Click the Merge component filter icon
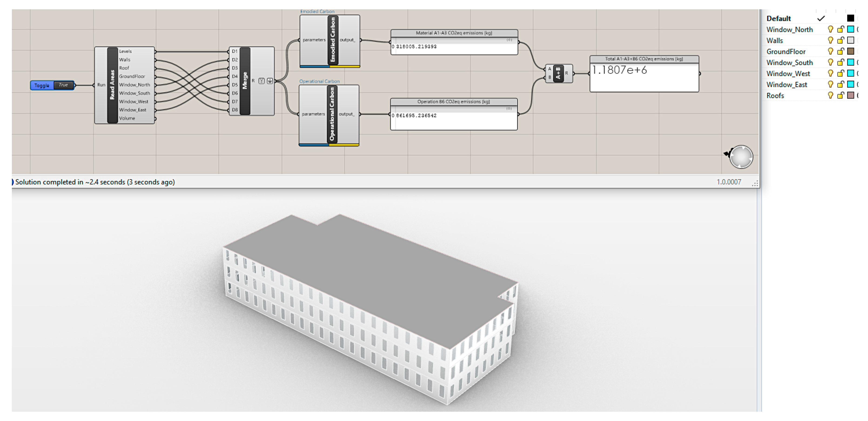Screen dimensions: 868x421 (261, 81)
